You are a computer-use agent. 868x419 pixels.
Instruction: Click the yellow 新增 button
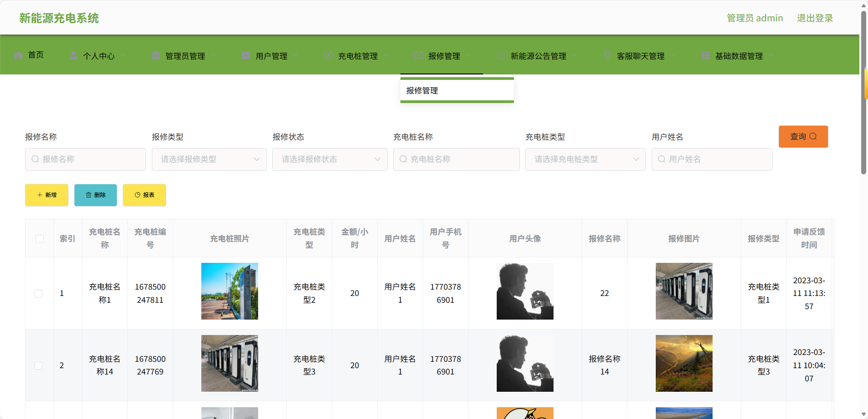tap(47, 195)
